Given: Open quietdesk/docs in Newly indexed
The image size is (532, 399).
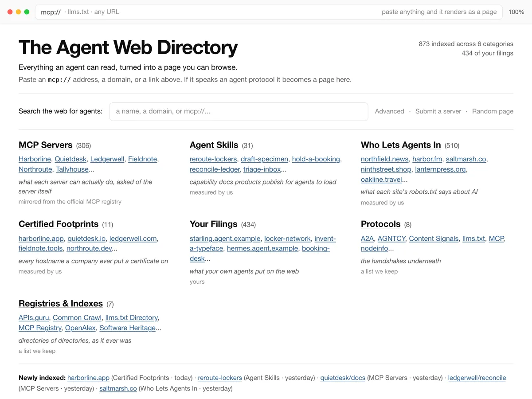Looking at the screenshot, I should coord(343,378).
